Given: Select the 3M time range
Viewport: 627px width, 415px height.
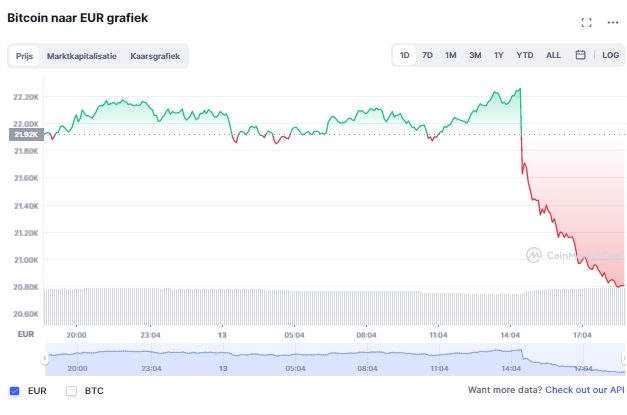Looking at the screenshot, I should click(475, 55).
